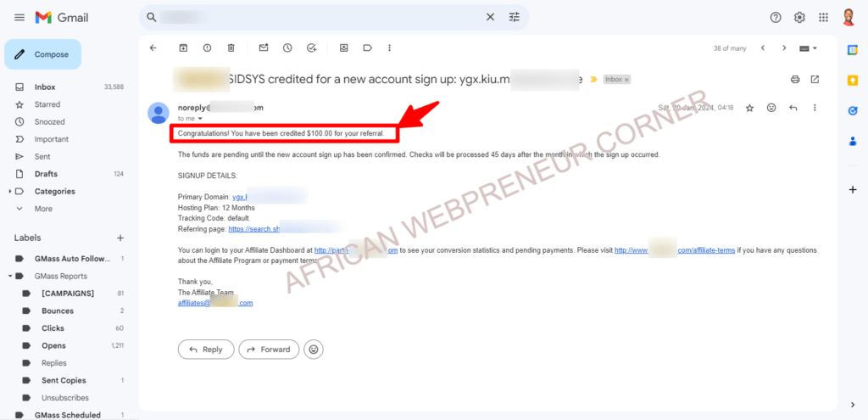Show search options slider icon
Screen dimensions: 868x420
(x=515, y=17)
